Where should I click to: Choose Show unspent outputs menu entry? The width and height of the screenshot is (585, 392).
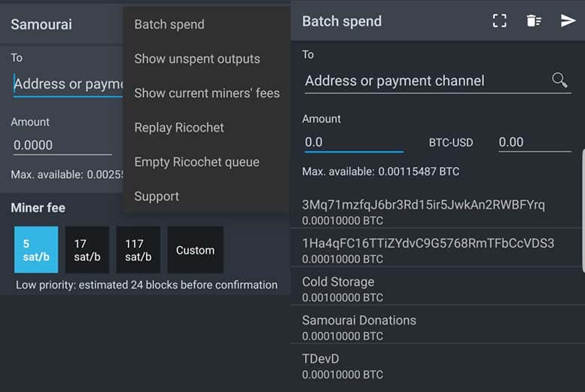click(x=197, y=59)
